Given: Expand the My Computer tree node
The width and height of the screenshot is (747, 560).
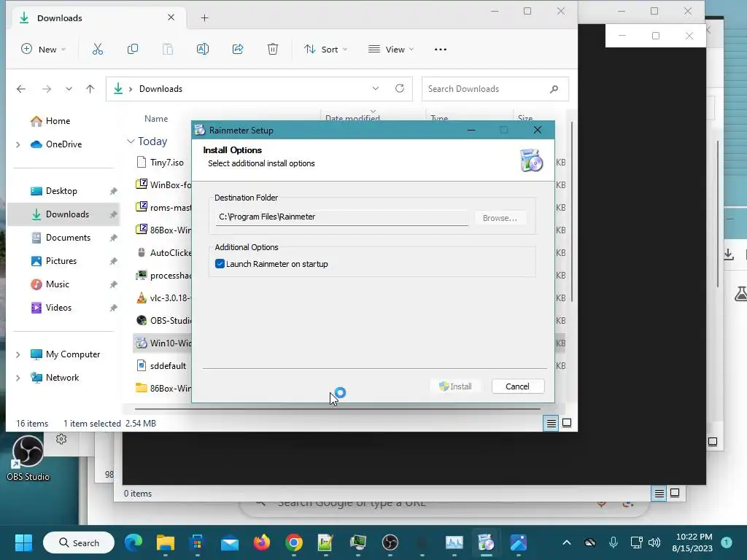Looking at the screenshot, I should [x=18, y=354].
